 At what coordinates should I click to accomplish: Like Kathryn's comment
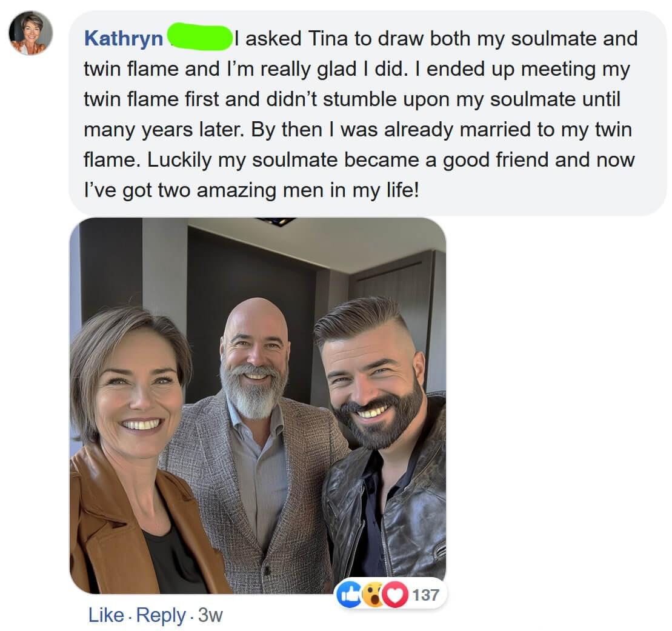[105, 615]
